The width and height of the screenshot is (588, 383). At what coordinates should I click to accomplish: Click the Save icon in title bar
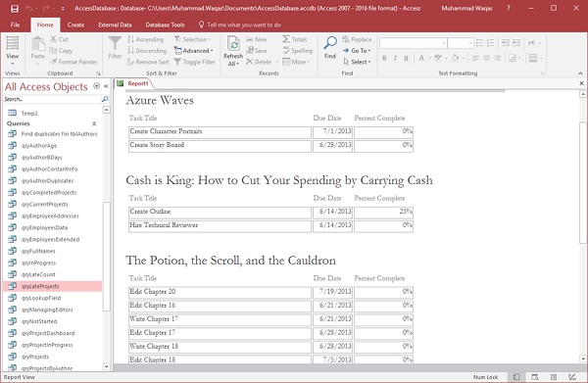pyautogui.click(x=15, y=8)
